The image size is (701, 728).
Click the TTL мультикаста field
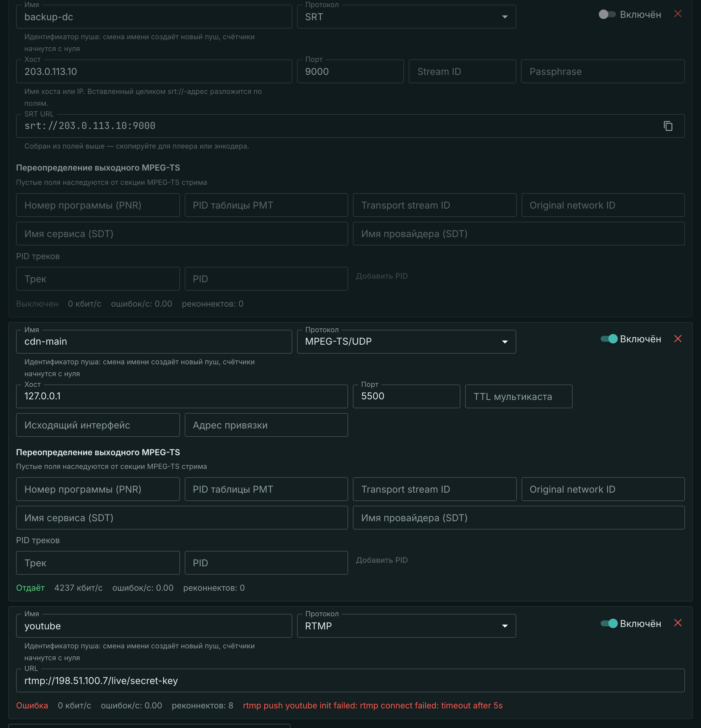pyautogui.click(x=519, y=396)
